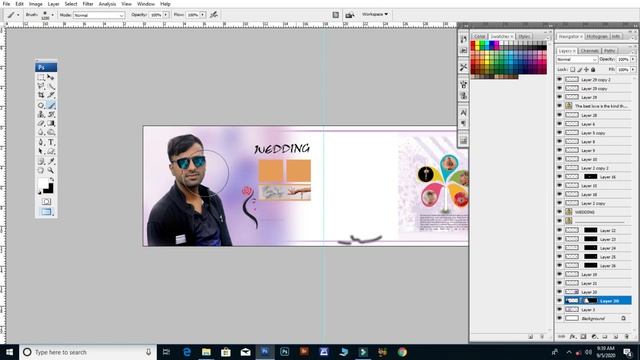Hide the Layer 3 layer
The height and width of the screenshot is (360, 640).
560,309
